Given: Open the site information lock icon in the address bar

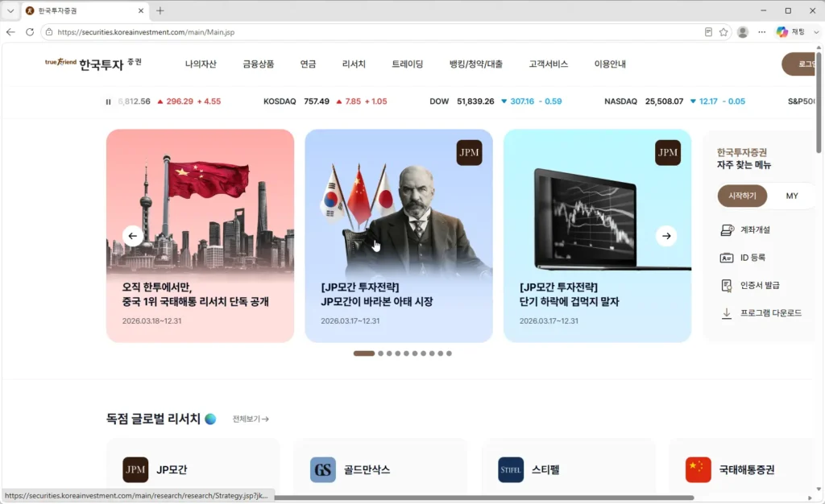Looking at the screenshot, I should pos(49,32).
